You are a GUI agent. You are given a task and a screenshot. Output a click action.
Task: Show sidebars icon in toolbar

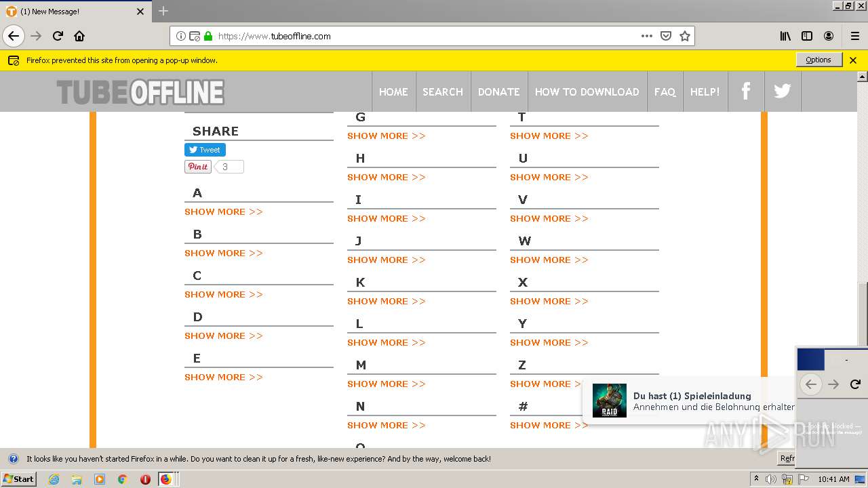[x=807, y=36]
